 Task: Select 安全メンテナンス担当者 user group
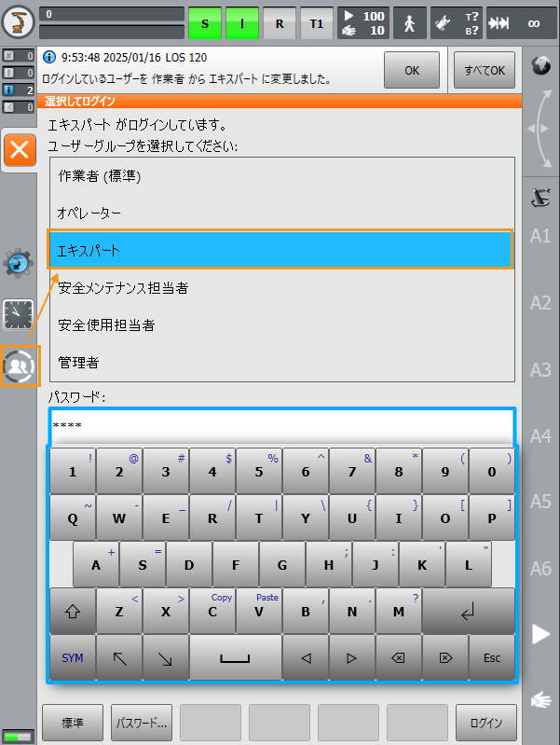(282, 287)
